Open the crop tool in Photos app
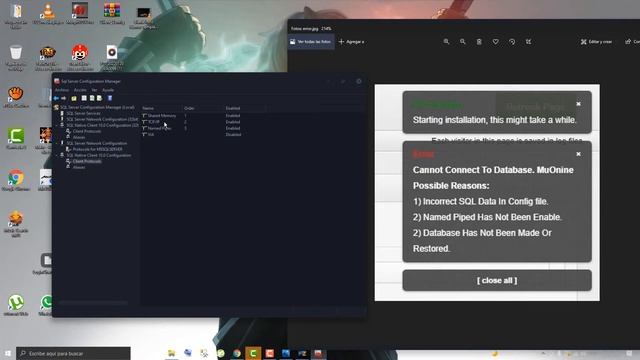The height and width of the screenshot is (360, 640). 529,42
